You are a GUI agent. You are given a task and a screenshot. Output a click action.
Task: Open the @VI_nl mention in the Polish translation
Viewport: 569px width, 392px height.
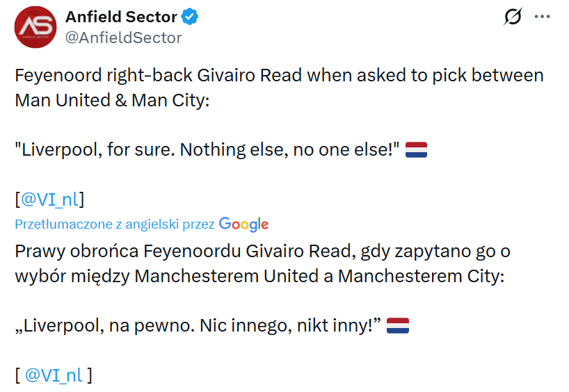point(54,375)
